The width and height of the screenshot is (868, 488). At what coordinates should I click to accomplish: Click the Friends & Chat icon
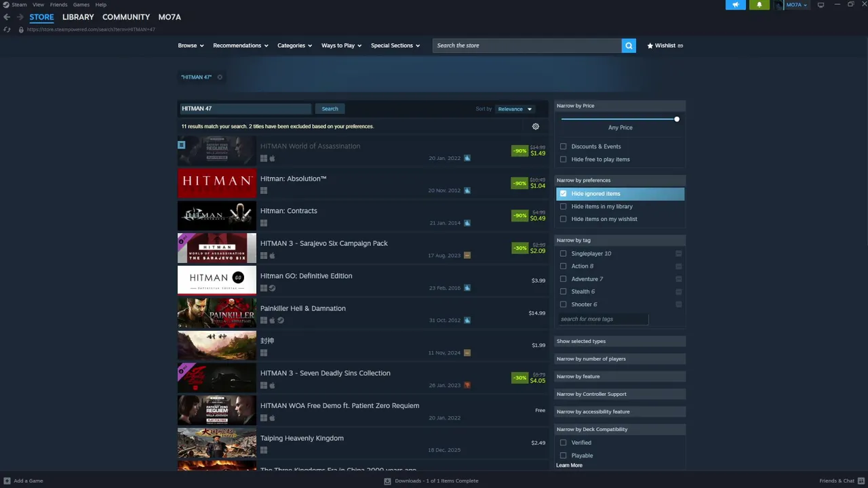pos(862,481)
